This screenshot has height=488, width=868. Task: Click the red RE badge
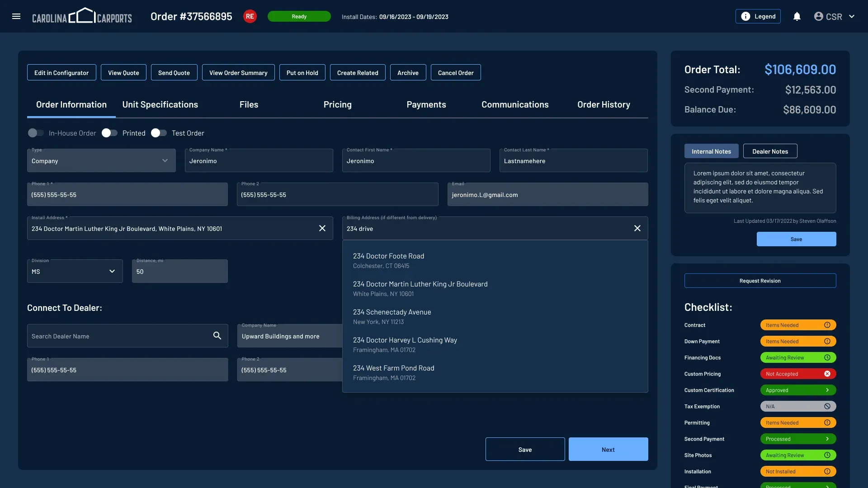click(x=250, y=16)
